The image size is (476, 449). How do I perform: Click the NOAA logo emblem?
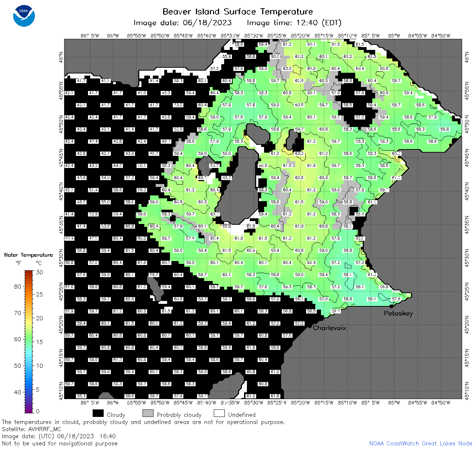(24, 16)
